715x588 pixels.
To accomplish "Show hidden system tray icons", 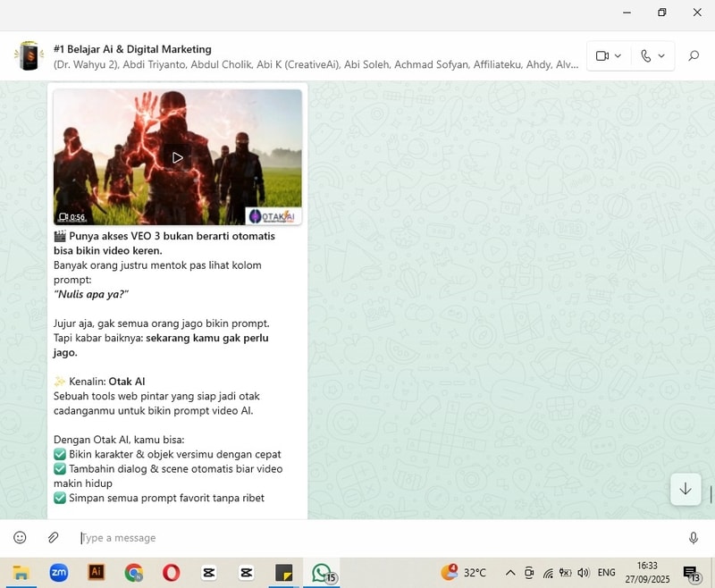I will point(510,573).
